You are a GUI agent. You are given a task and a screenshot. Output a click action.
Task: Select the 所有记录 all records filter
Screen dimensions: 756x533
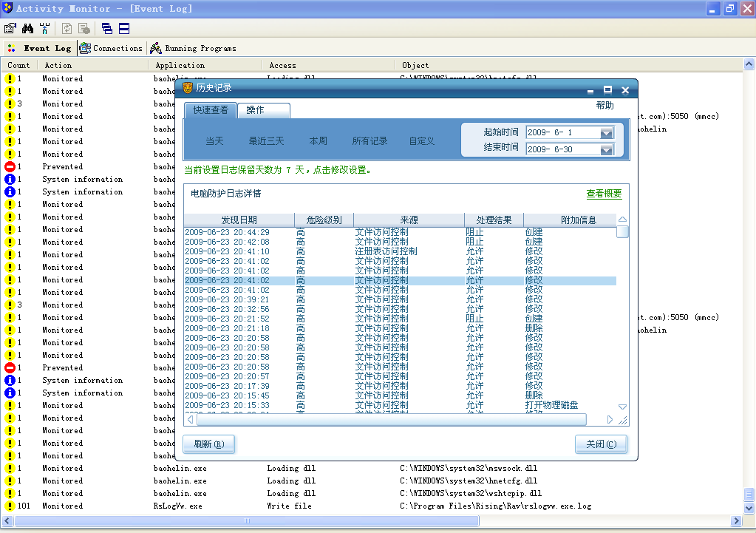[370, 141]
